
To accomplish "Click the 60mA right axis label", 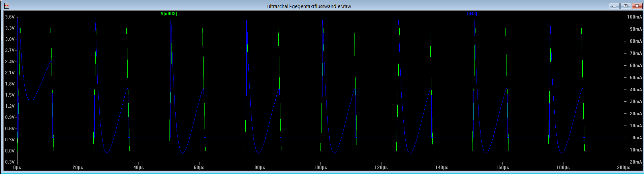I will click(x=636, y=65).
